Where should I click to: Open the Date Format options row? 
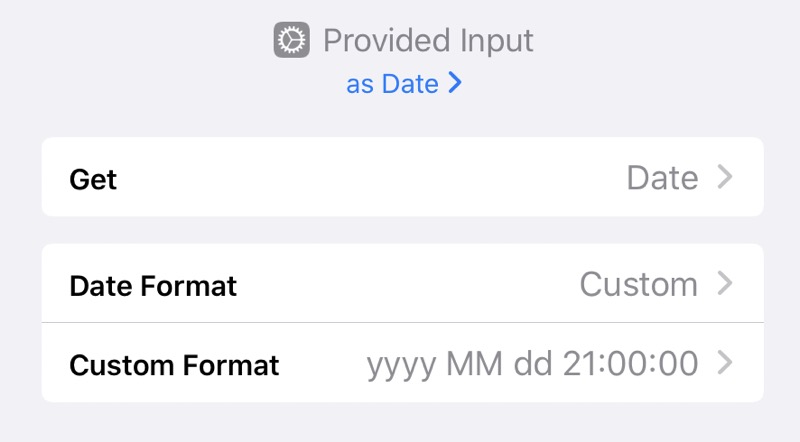click(403, 283)
